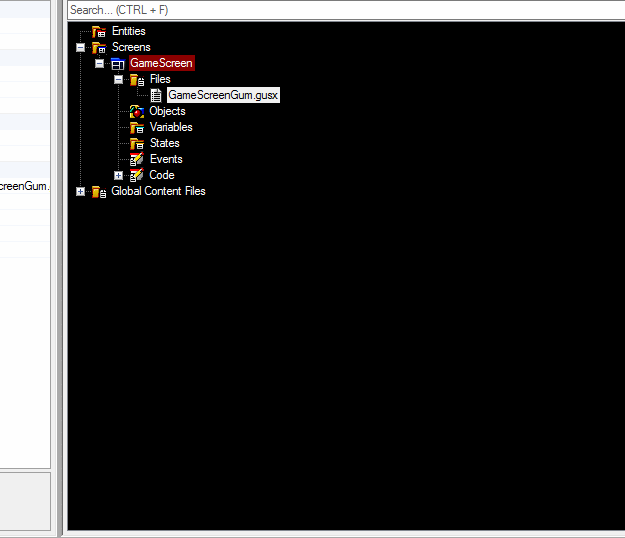Collapse the Files folder node
Viewport: 625px width, 538px height.
118,80
